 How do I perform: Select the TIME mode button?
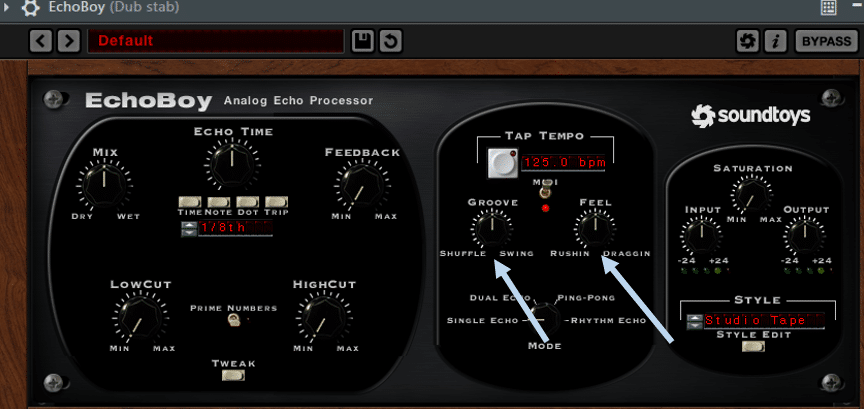pos(190,202)
